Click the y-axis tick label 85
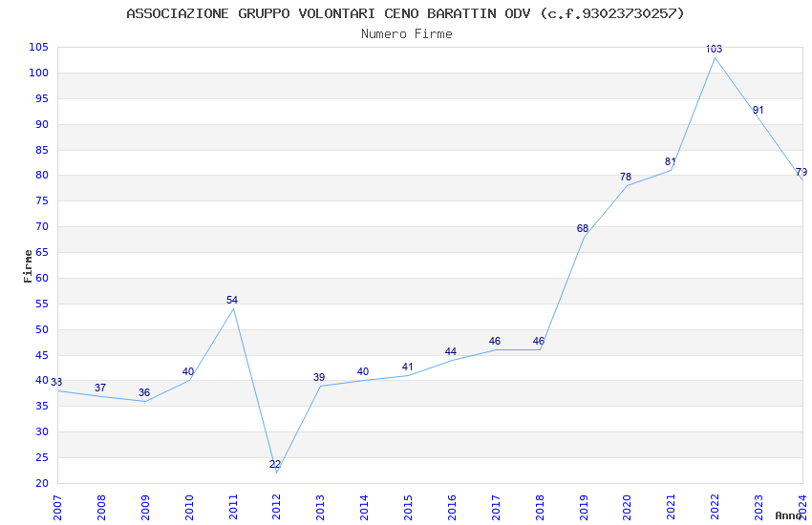Image resolution: width=812 pixels, height=525 pixels. tap(42, 150)
